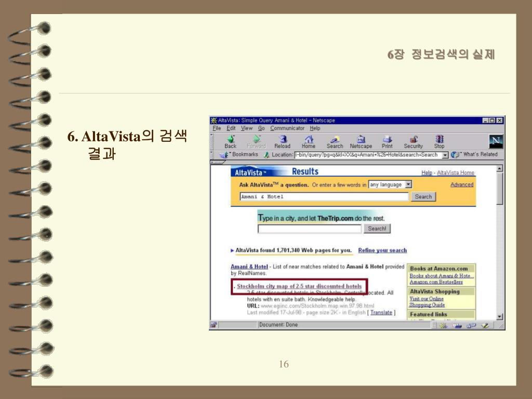
Task: Open Amazon.com Bestsellers link
Action: coord(436,282)
